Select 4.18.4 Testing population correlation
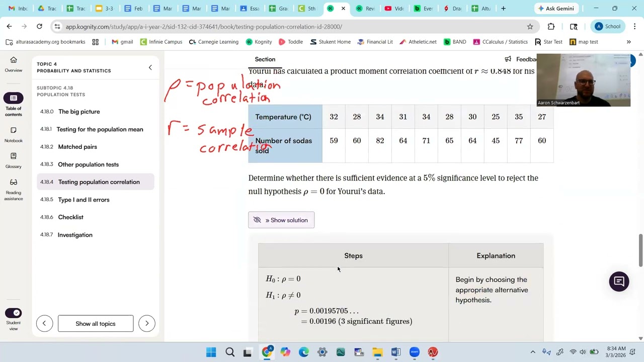 pyautogui.click(x=96, y=182)
